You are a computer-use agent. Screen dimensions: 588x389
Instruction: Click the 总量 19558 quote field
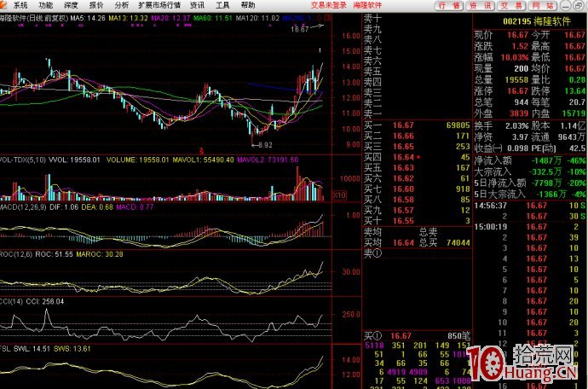[501, 79]
